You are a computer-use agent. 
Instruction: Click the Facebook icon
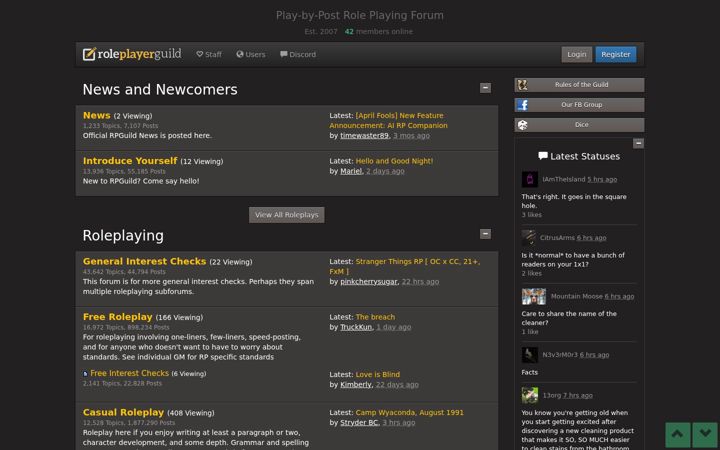(x=523, y=105)
